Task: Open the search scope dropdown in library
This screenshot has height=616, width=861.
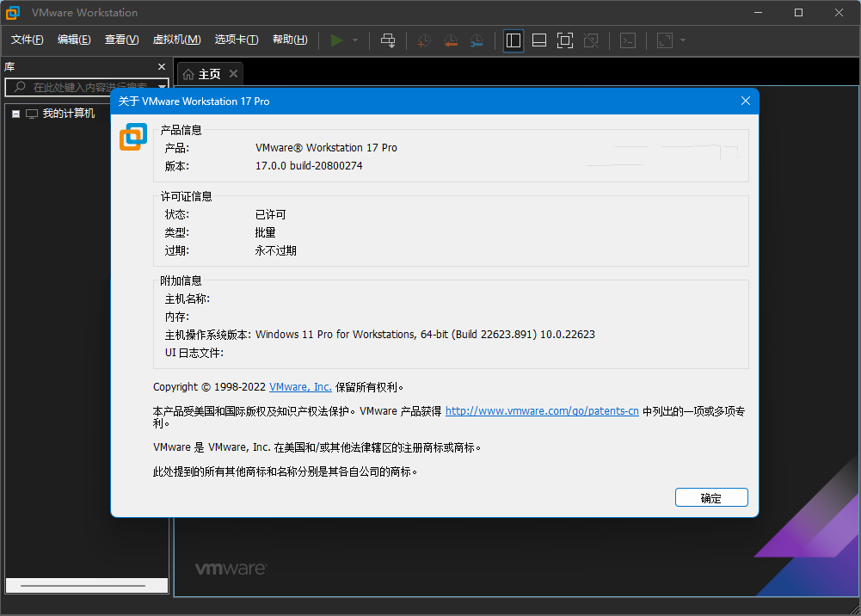Action: [162, 87]
